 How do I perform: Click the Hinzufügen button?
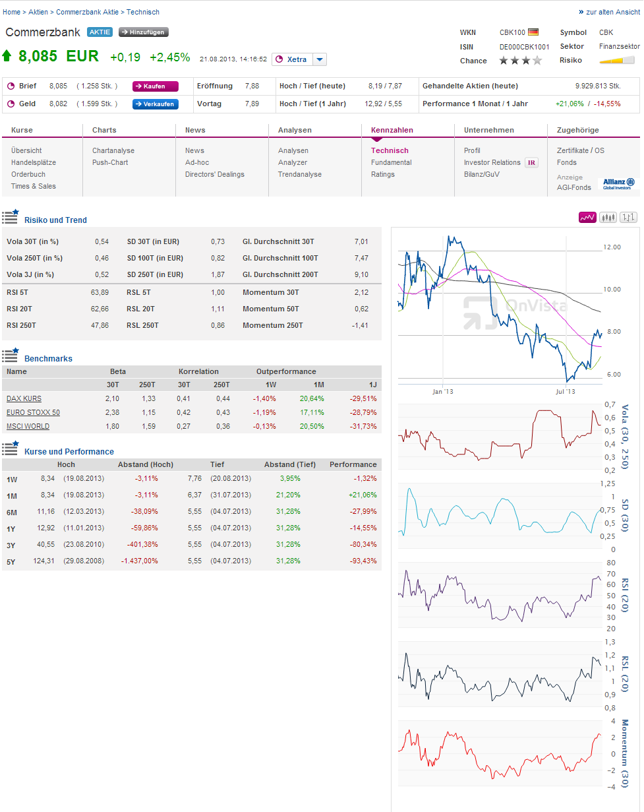click(144, 32)
